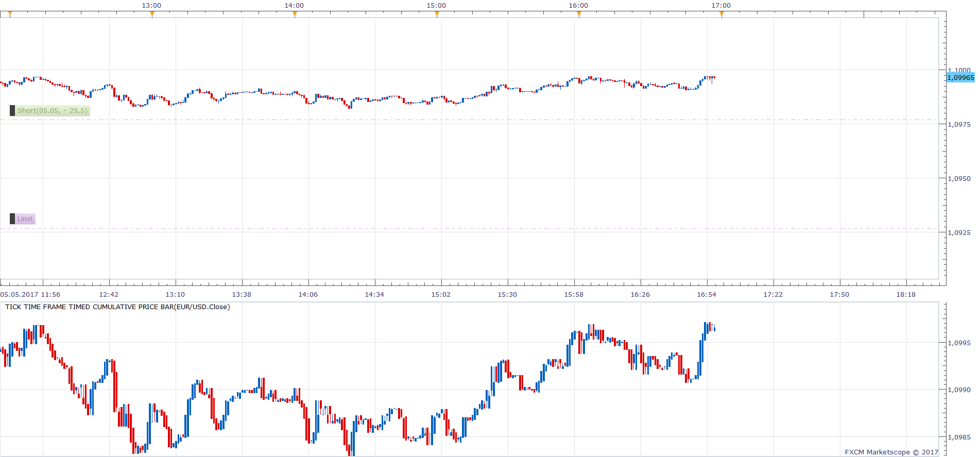Select the TICK TIME FRAME TIMED CUMULATIVE PRICE BAR title

117,307
